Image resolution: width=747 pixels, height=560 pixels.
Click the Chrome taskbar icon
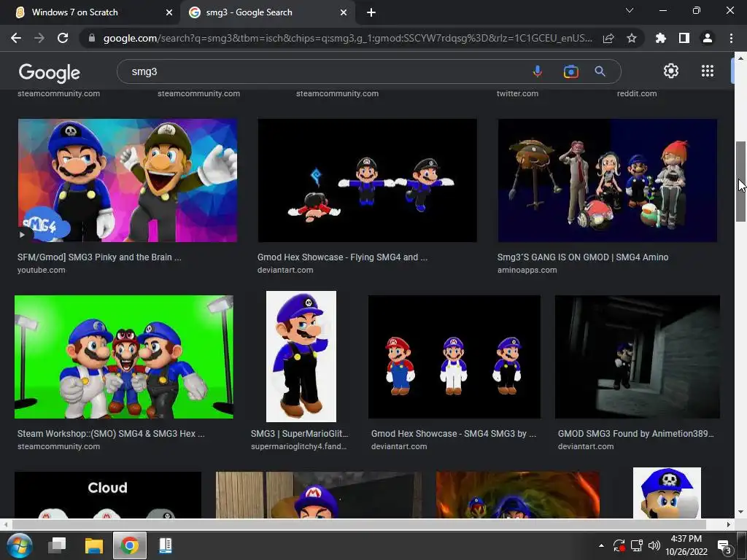point(130,545)
